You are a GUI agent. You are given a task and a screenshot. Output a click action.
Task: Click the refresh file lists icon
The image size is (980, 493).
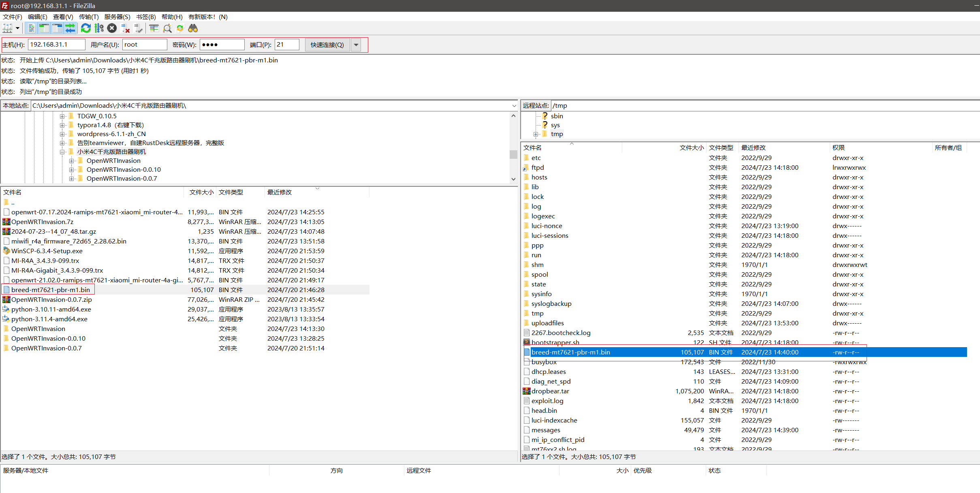[86, 28]
